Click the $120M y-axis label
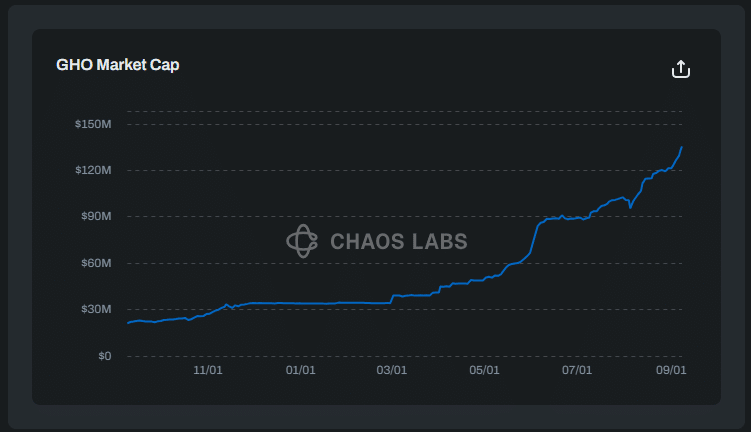 (x=93, y=170)
